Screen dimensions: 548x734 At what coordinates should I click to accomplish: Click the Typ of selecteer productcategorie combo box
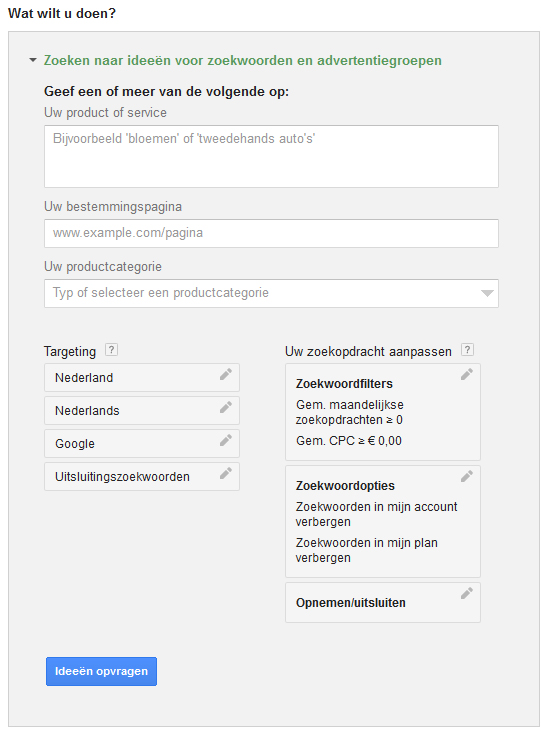271,294
